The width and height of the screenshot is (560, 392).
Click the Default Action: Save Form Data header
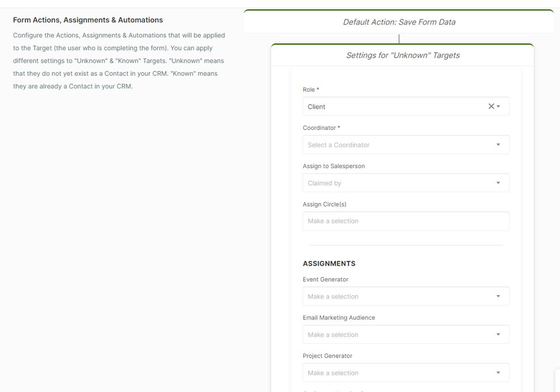coord(399,22)
